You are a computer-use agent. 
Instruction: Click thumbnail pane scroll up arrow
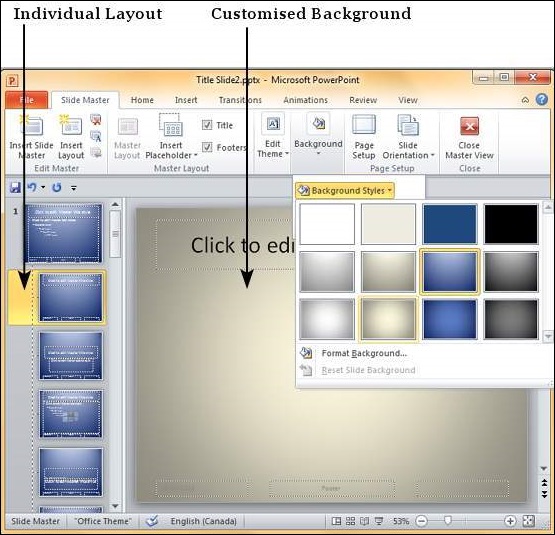coord(115,205)
